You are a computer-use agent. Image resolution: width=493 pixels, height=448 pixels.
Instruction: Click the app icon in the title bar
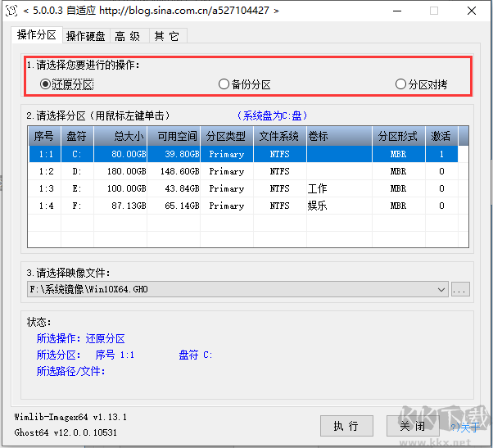11,11
